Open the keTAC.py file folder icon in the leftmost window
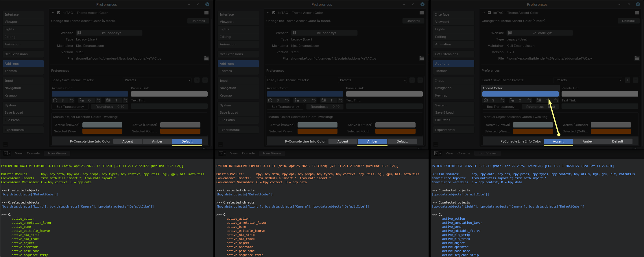Screen dimensions: 644x257 206,58
